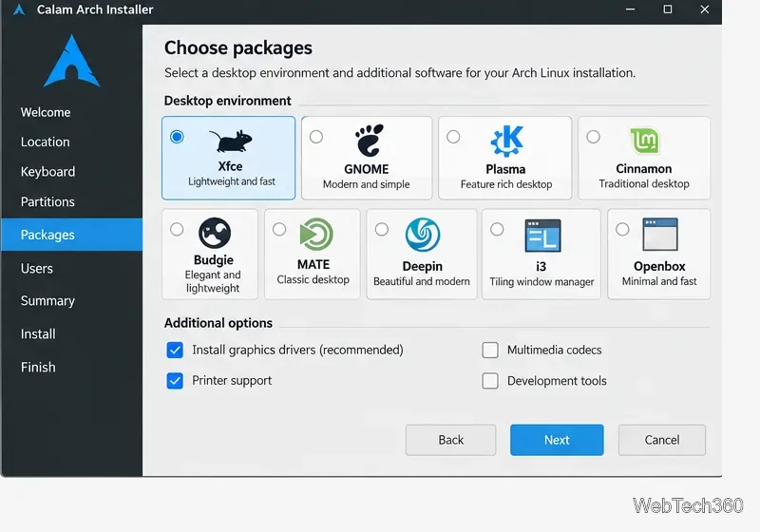Close the Calam Arch Installer window

pyautogui.click(x=705, y=9)
